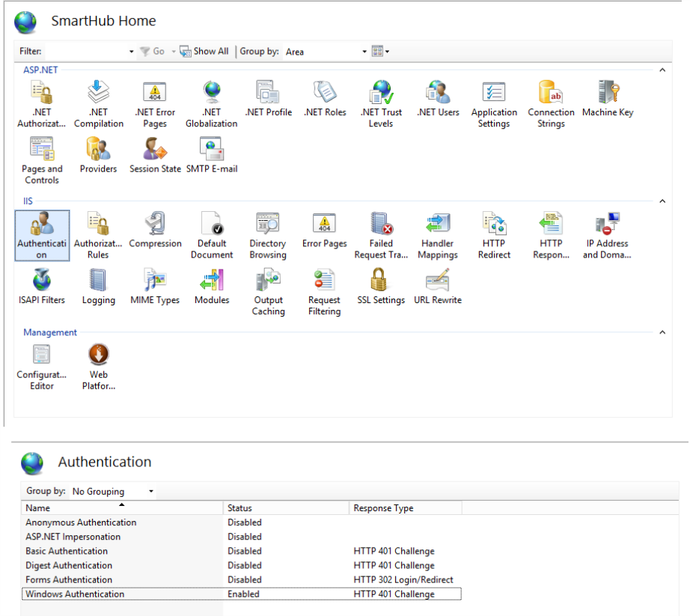
Task: Collapse the ASP.NET group
Action: 662,70
